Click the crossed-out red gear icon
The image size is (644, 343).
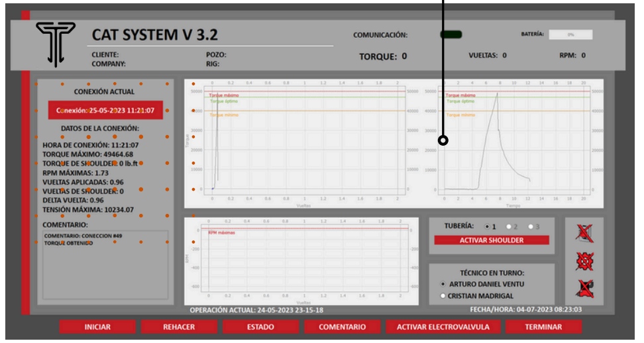tap(584, 260)
